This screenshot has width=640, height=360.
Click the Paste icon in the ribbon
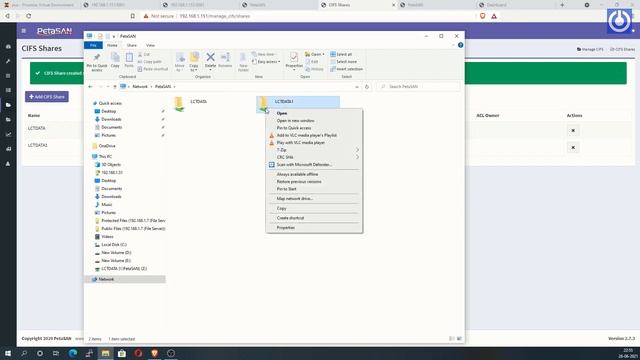(129, 60)
